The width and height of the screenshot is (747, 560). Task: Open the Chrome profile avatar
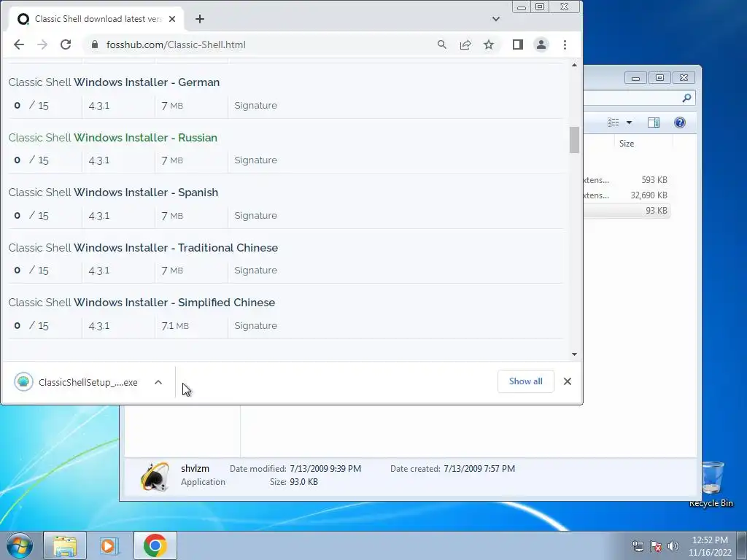click(541, 44)
